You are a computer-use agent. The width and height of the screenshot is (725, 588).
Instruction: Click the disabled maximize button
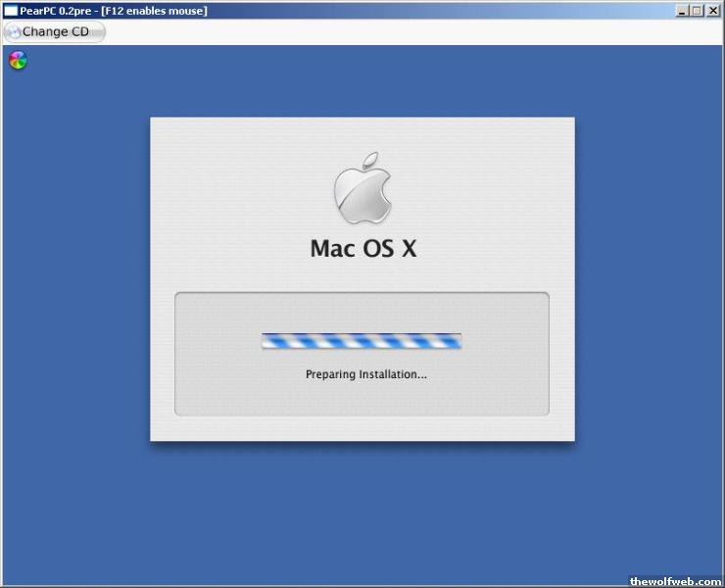[697, 11]
